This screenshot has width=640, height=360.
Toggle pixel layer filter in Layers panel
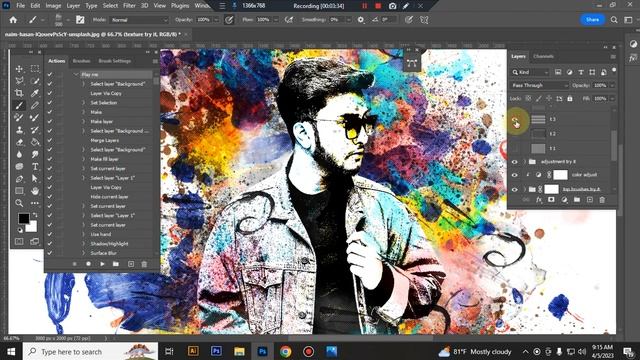[558, 72]
